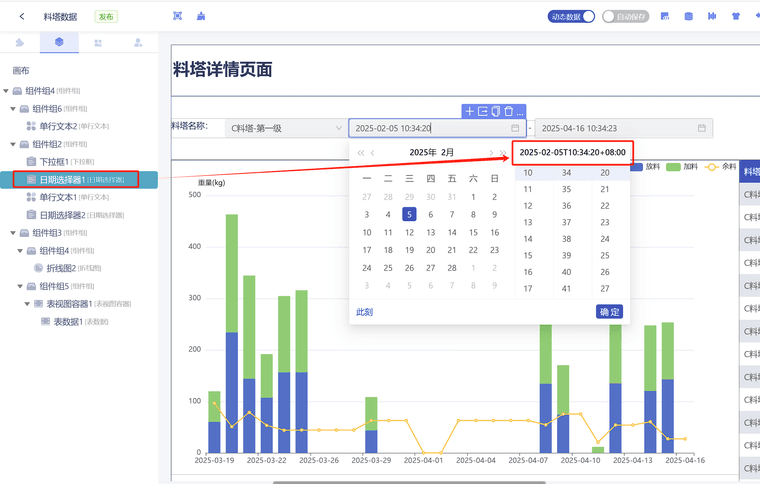Toggle the 加料 green legend item
The width and height of the screenshot is (760, 484).
(682, 167)
